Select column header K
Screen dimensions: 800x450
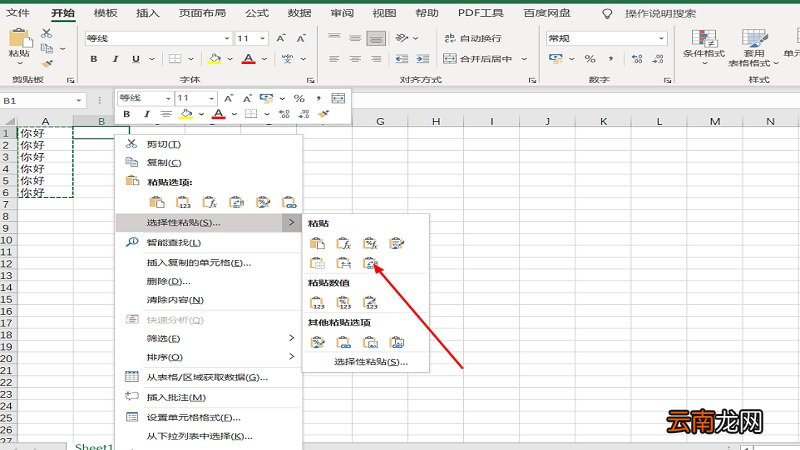tap(603, 121)
